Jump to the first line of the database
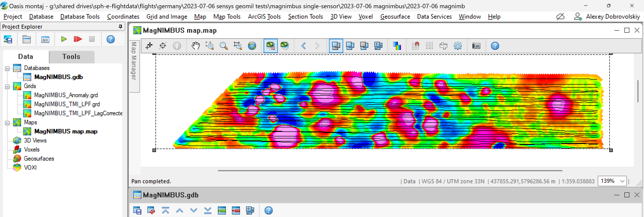 [165, 210]
